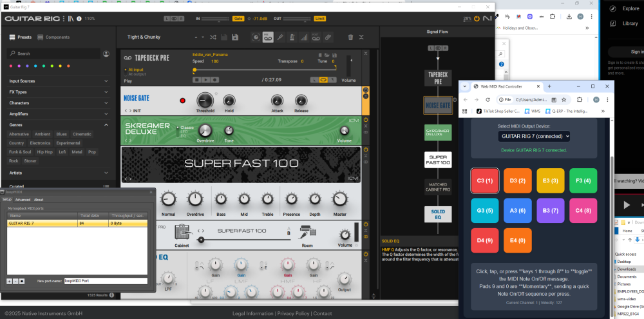The width and height of the screenshot is (644, 319).
Task: Enable Tapedeck loop button
Action: (324, 80)
